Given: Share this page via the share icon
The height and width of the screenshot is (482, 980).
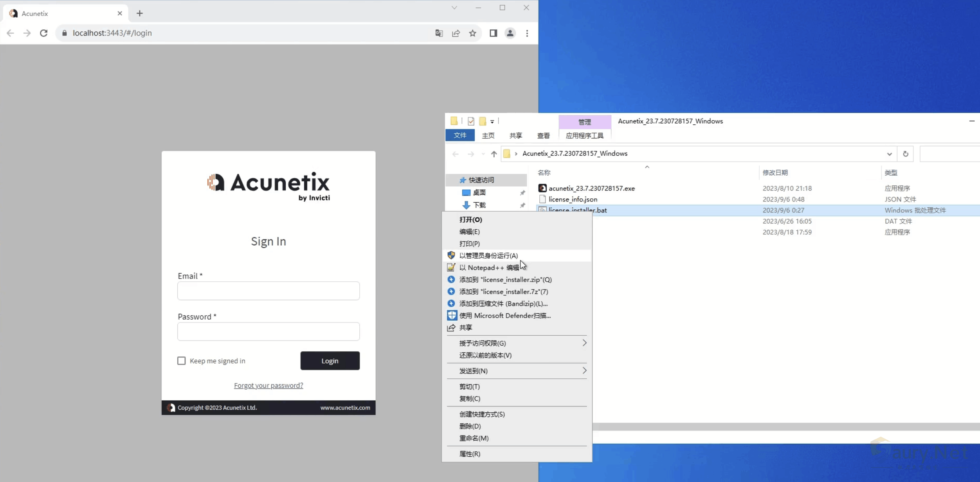Looking at the screenshot, I should 456,33.
